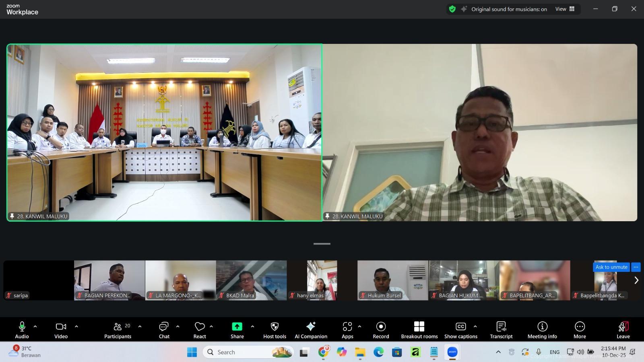644x362 pixels.
Task: Expand audio options arrow next to Audio
Action: (35, 327)
